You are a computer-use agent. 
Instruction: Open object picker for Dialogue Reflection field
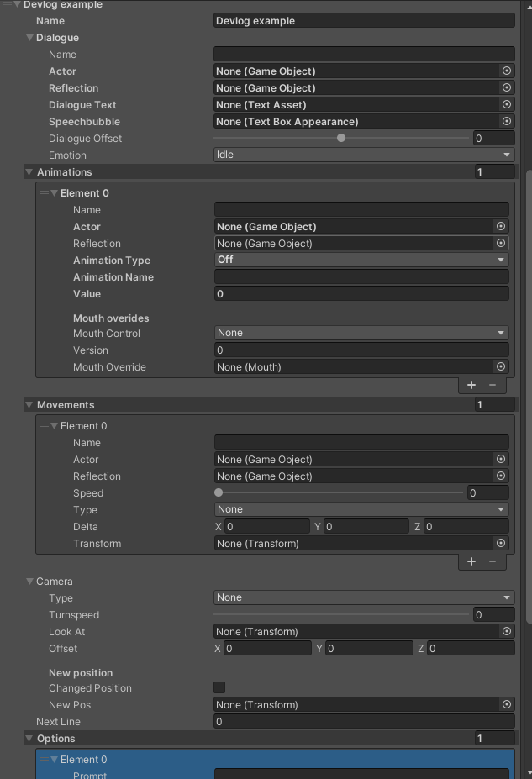[506, 88]
